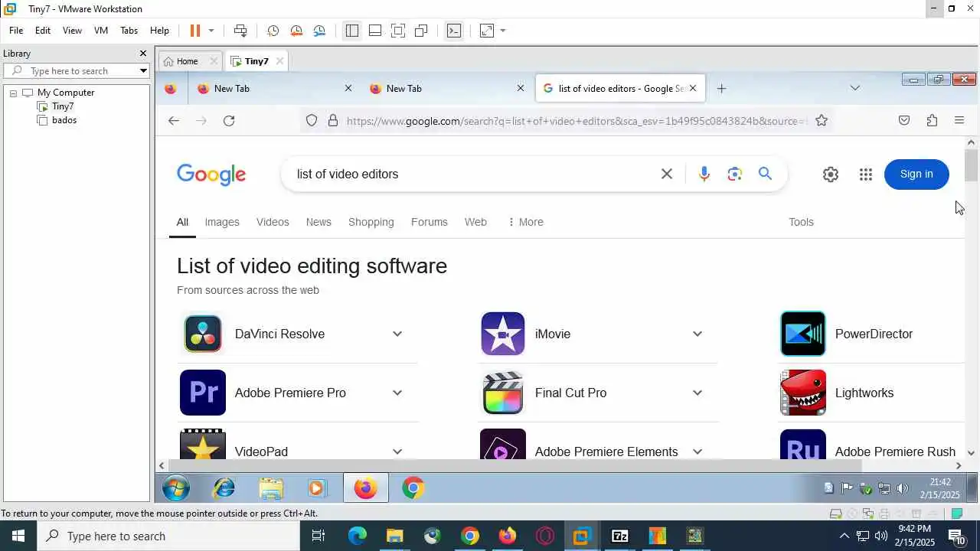
Task: Open the Firefox extensions puzzle icon
Action: (x=932, y=121)
